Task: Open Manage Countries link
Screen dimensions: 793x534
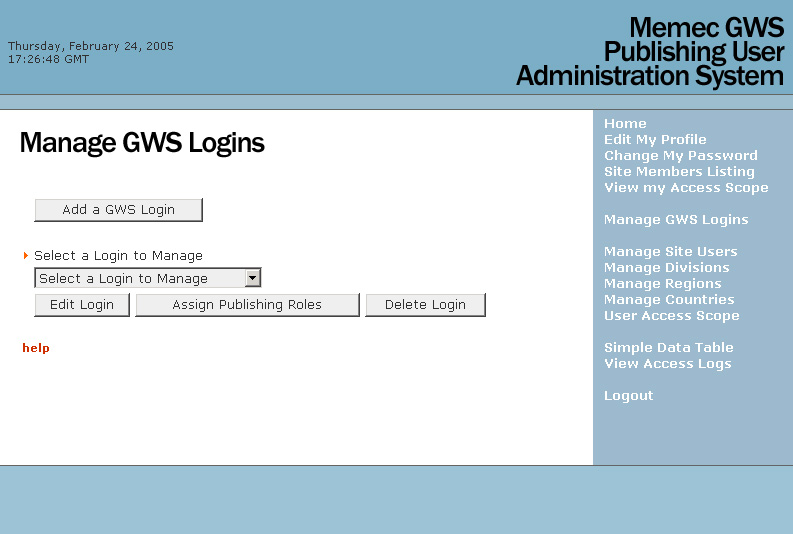Action: click(x=669, y=299)
